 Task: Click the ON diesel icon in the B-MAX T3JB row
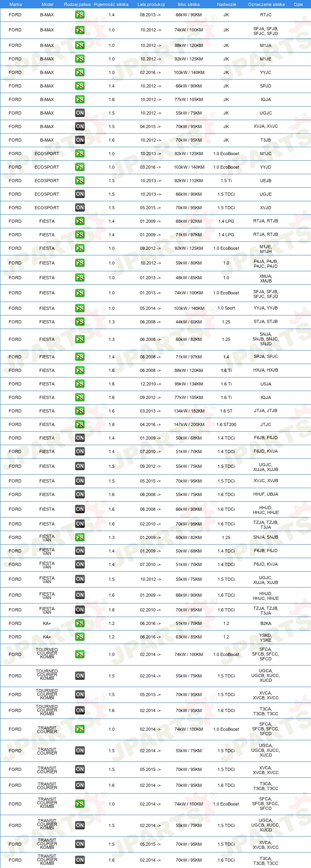pyautogui.click(x=80, y=140)
